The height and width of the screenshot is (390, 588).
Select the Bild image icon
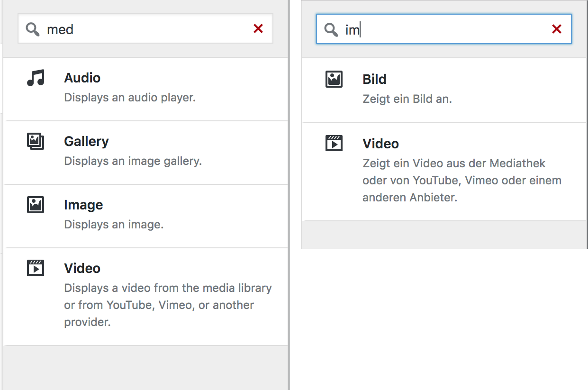pos(334,79)
